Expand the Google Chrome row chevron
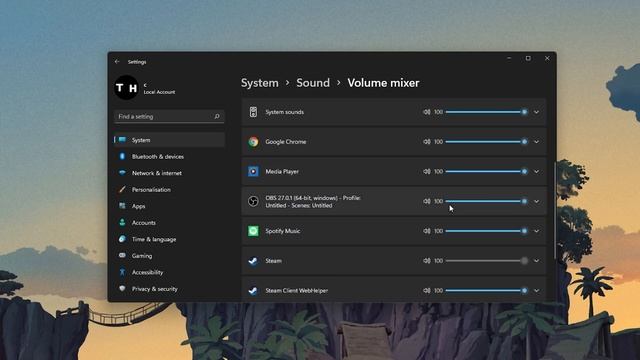This screenshot has height=360, width=640. tap(536, 142)
